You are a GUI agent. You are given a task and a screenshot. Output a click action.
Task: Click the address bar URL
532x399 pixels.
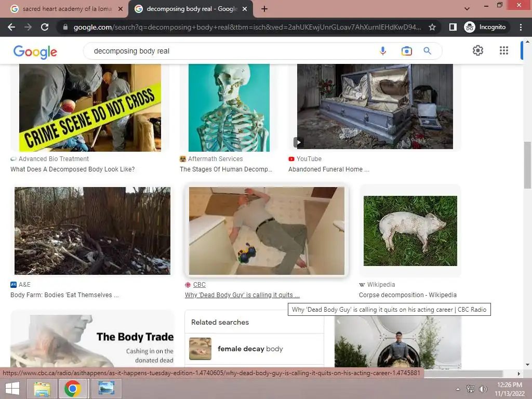click(247, 27)
